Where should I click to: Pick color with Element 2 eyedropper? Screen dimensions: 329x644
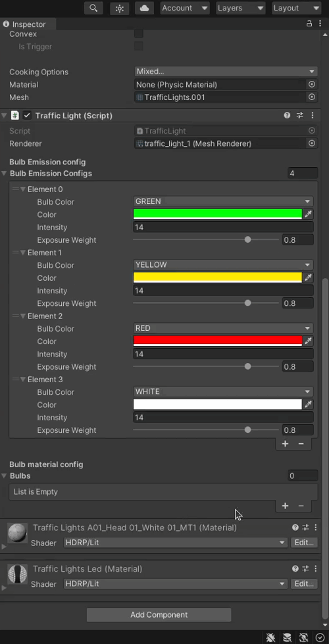[x=308, y=341]
